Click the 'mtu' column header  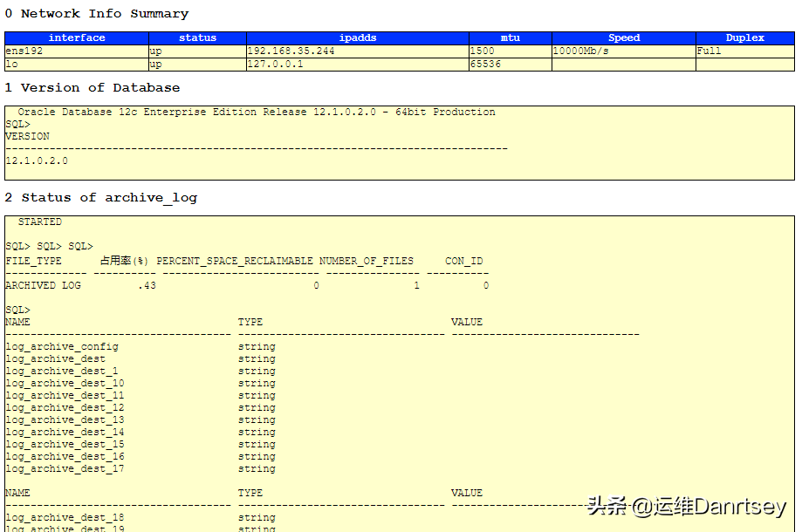[511, 38]
